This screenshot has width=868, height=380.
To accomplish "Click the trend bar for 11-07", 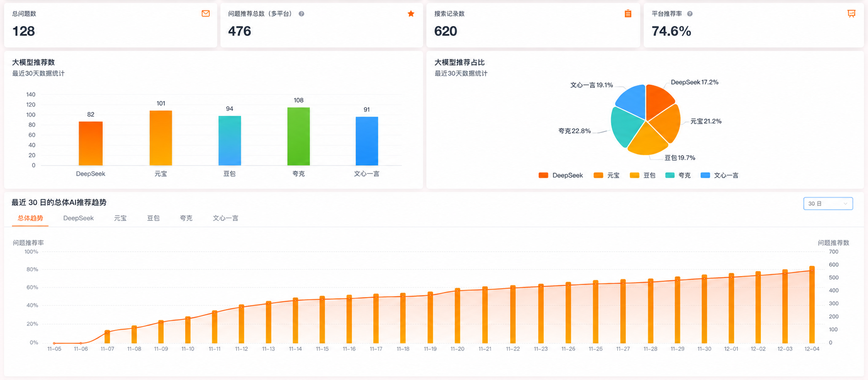I will point(107,337).
